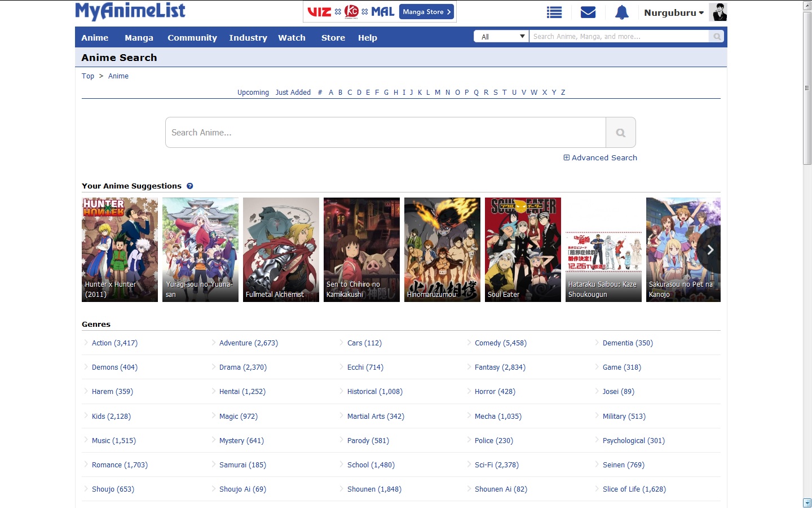Select the Action genre link
Viewport: 812px width, 508px height.
pyautogui.click(x=114, y=343)
